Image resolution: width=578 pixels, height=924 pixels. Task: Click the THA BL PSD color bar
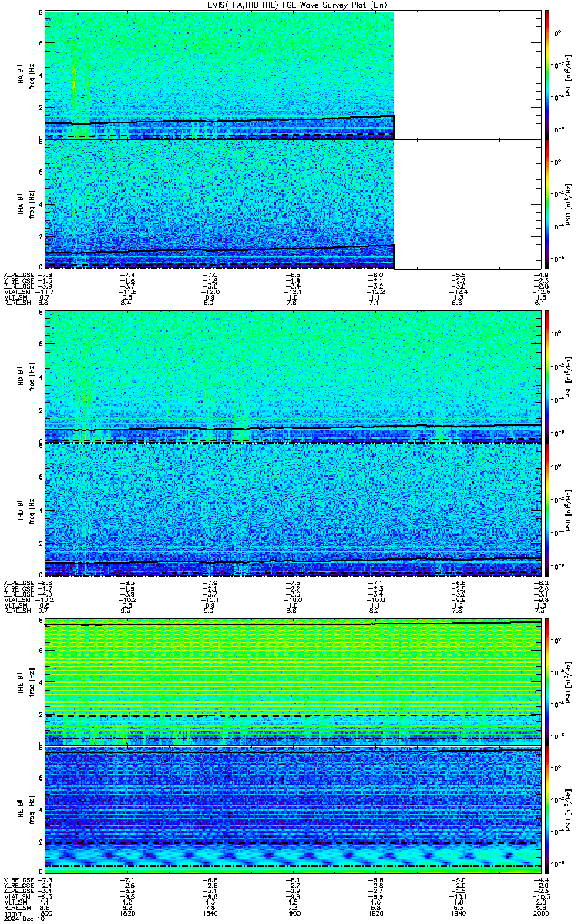pyautogui.click(x=547, y=75)
